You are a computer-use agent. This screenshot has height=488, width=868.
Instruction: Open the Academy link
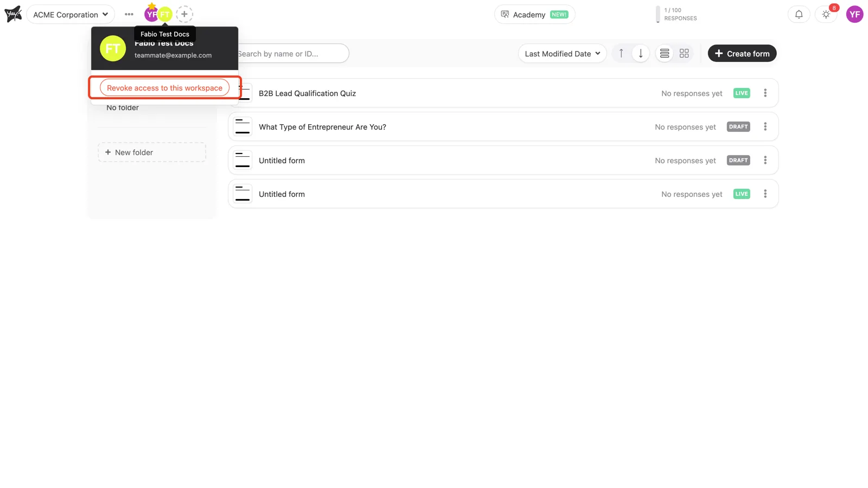coord(534,15)
